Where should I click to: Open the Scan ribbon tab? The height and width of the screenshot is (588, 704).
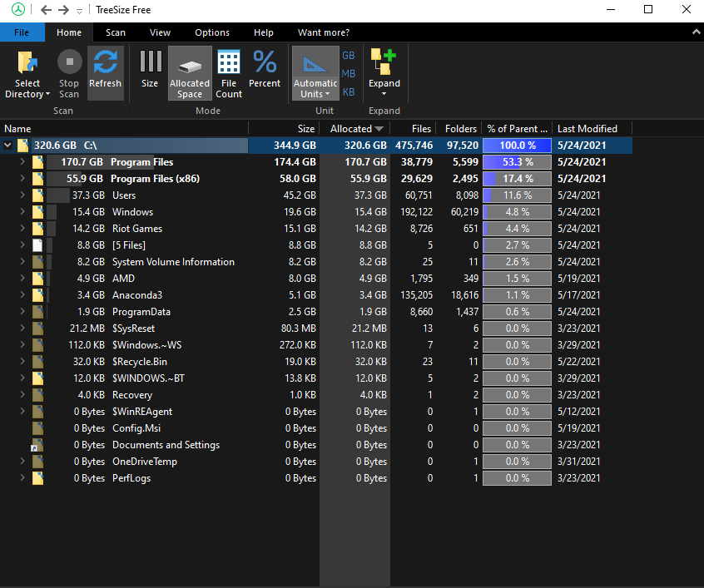116,32
